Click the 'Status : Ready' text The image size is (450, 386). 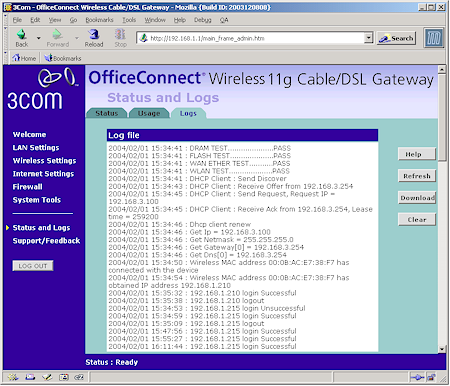coord(112,362)
